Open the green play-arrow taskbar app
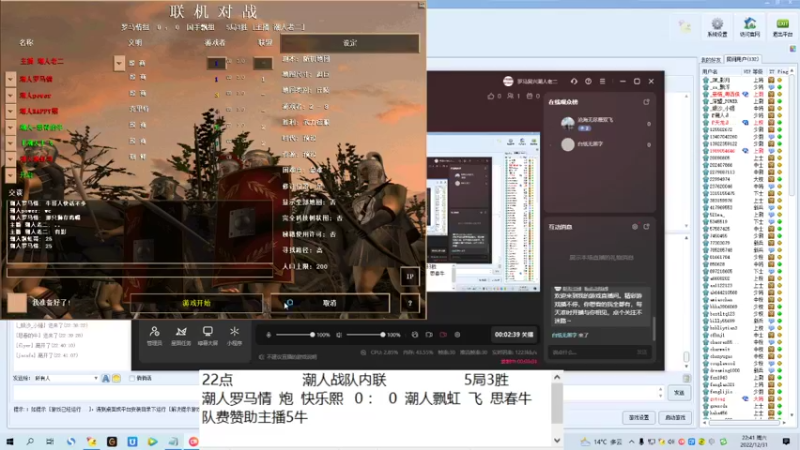The width and height of the screenshot is (800, 450). (x=153, y=441)
